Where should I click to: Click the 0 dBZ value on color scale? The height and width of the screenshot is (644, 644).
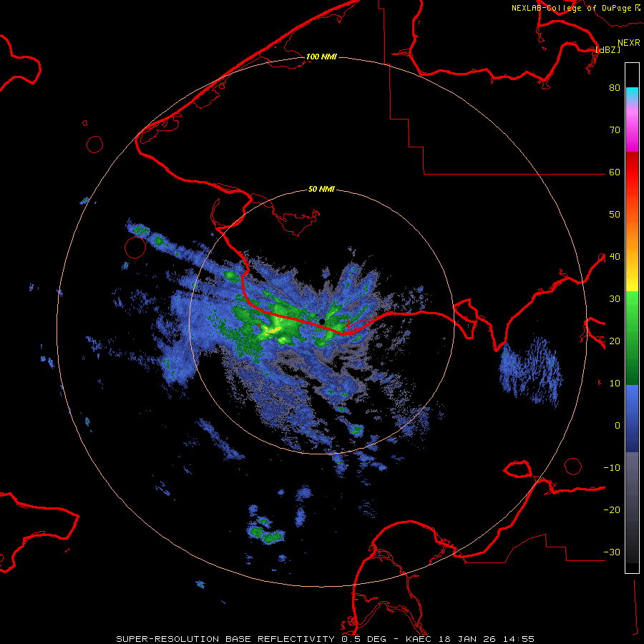click(618, 426)
